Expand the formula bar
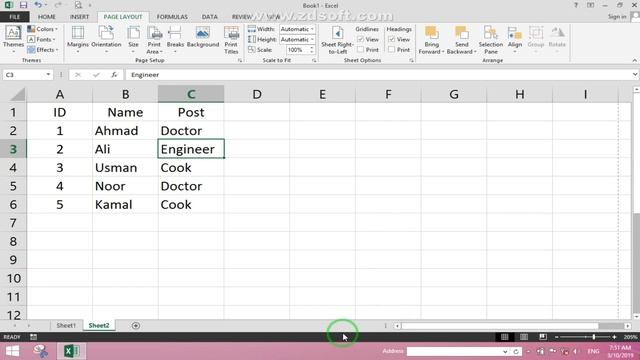Image resolution: width=640 pixels, height=360 pixels. click(635, 75)
